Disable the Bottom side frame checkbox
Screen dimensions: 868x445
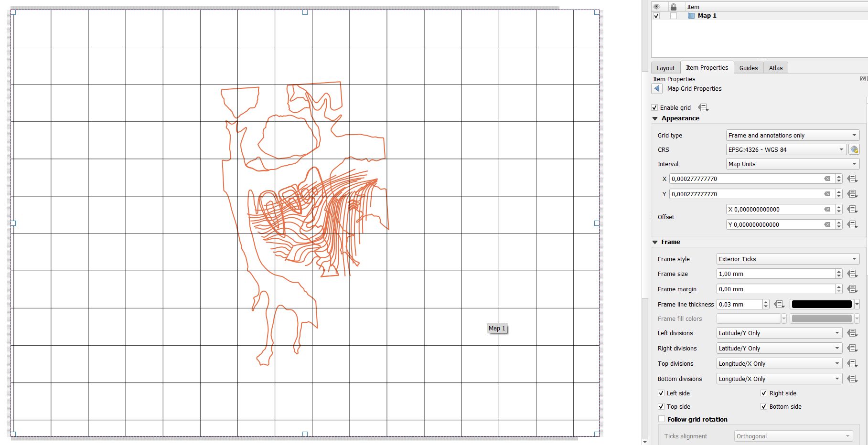pyautogui.click(x=764, y=406)
